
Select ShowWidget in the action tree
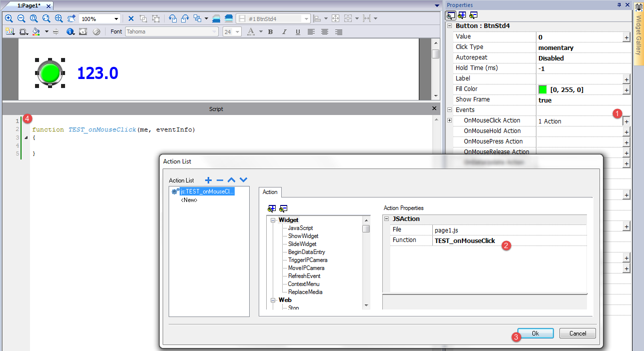[x=303, y=236]
